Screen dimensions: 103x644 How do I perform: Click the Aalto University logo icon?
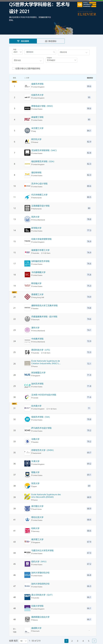point(27,141)
